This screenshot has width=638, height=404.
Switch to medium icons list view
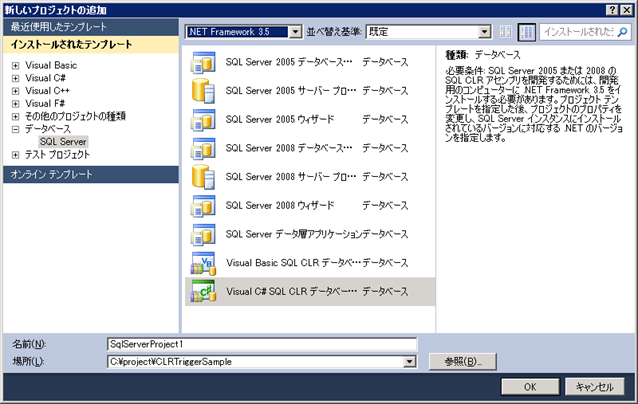coord(527,32)
